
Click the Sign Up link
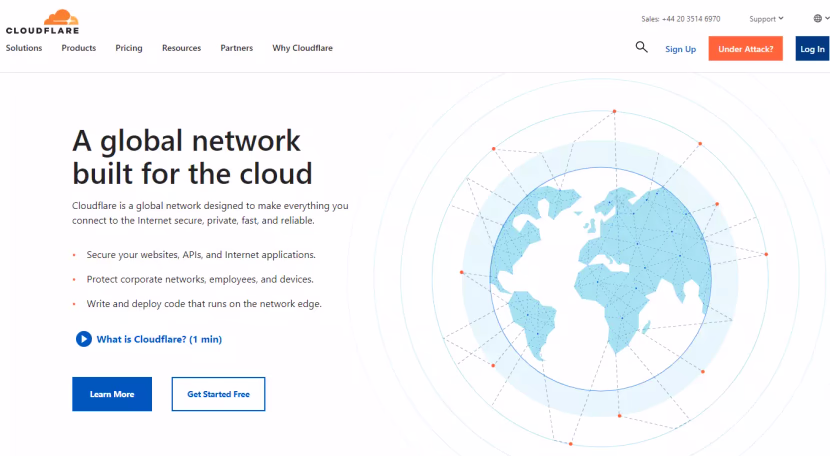681,49
